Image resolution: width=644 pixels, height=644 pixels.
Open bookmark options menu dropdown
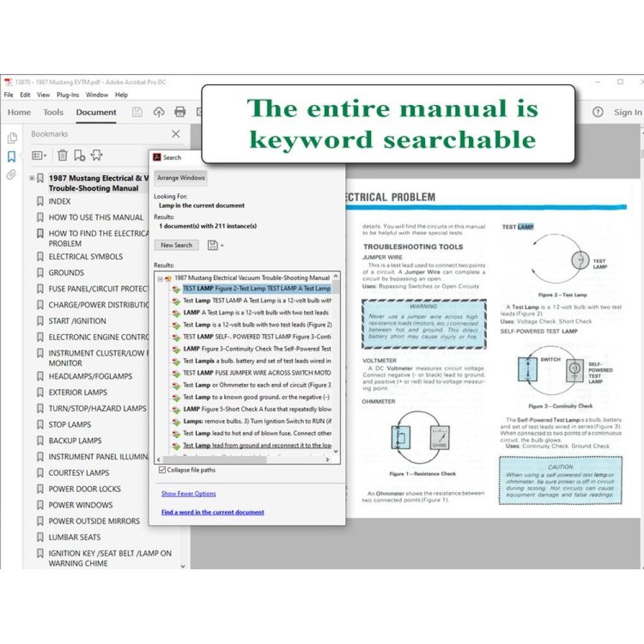tap(39, 155)
